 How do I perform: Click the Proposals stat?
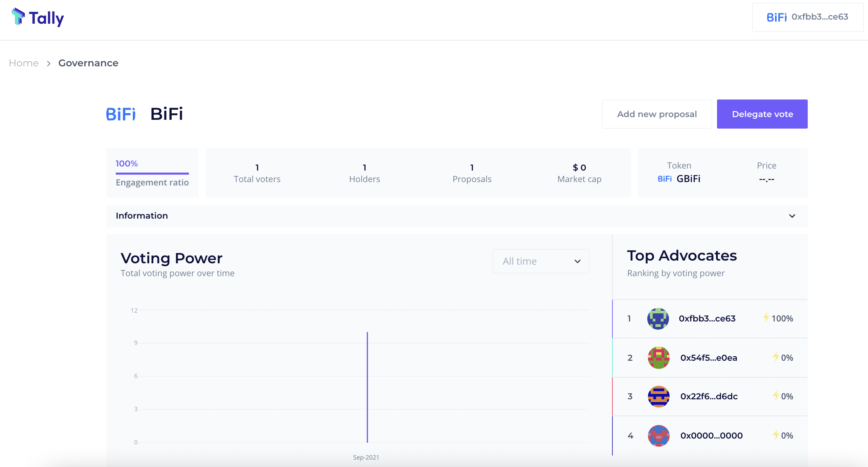pyautogui.click(x=472, y=173)
